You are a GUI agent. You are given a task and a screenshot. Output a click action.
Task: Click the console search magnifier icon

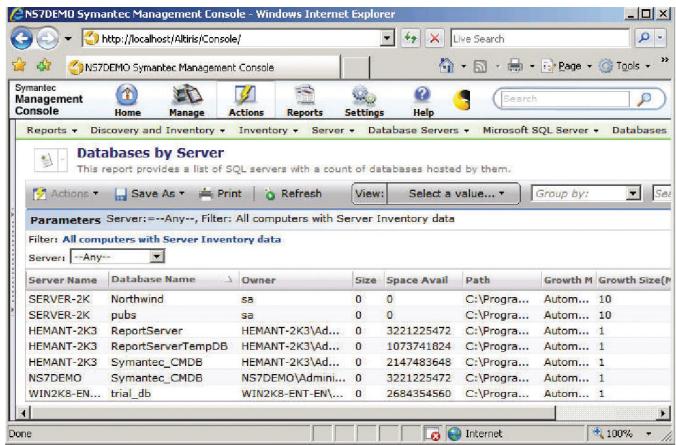(x=645, y=99)
